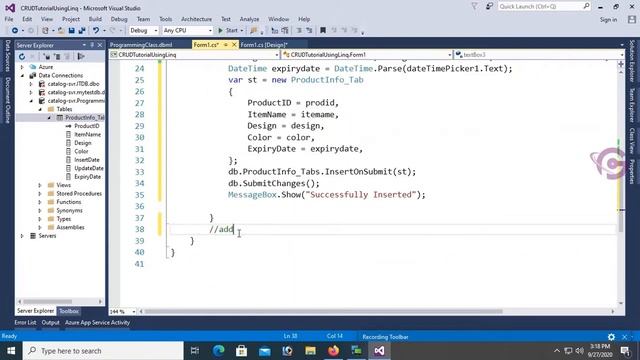640x360 pixels.
Task: Expand the Azure node
Action: (22, 67)
